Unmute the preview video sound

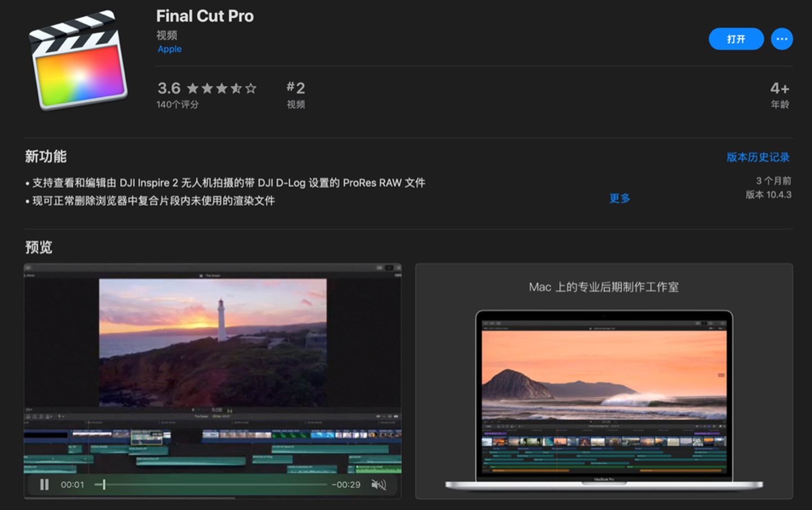378,485
